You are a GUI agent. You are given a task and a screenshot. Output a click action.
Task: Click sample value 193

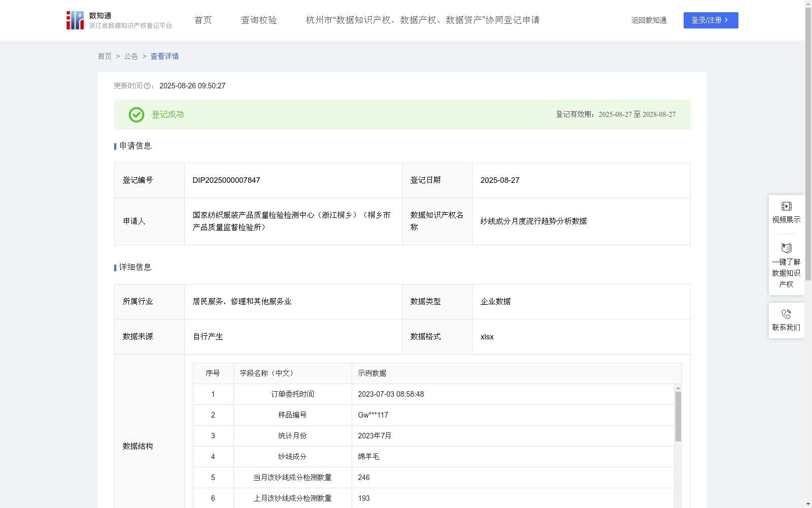[x=364, y=498]
